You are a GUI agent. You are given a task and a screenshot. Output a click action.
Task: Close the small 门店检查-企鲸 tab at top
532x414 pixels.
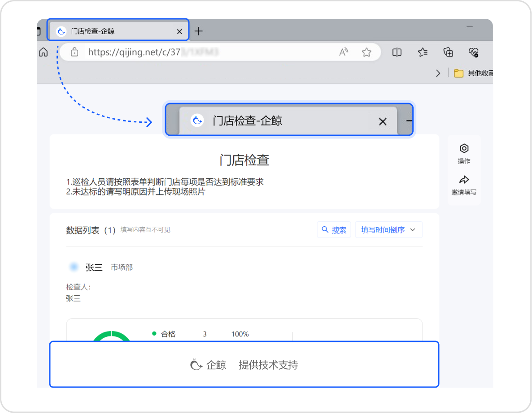coord(179,31)
